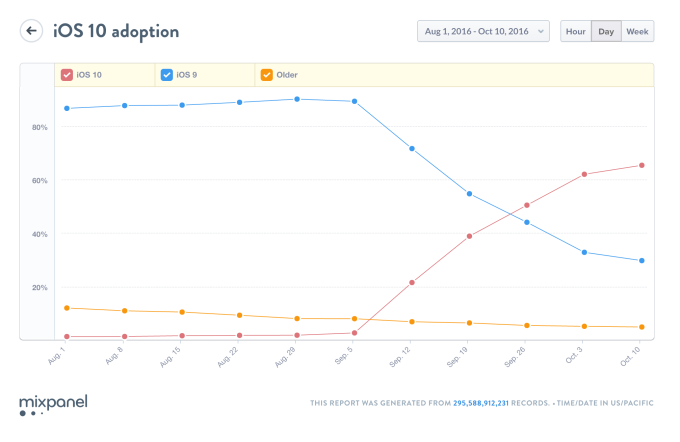Image resolution: width=680 pixels, height=442 pixels.
Task: Click Older data point at Oct 10
Action: tap(642, 327)
